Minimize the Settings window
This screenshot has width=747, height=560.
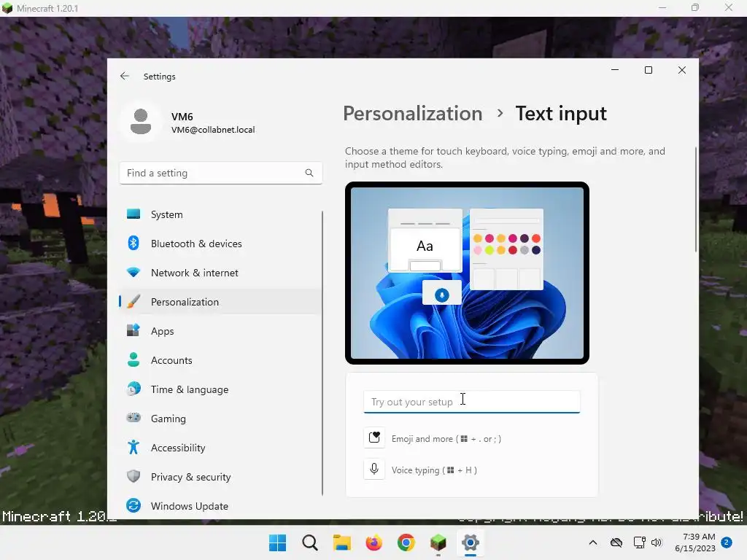click(615, 70)
